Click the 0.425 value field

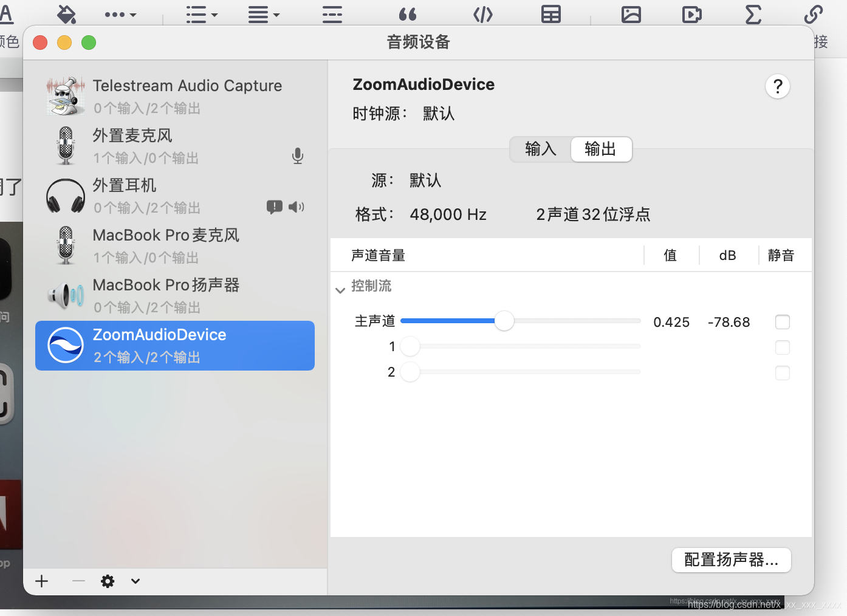point(671,322)
